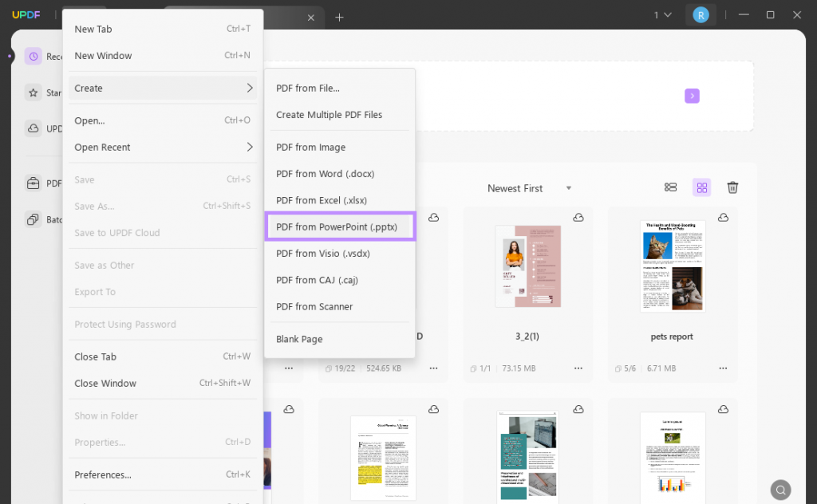Click the purple arrow in the banner
817x504 pixels.
[x=692, y=96]
